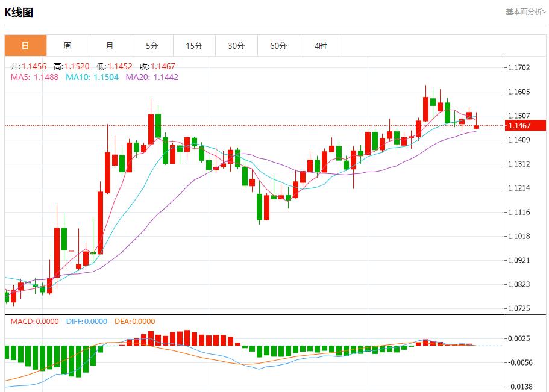
Task: Select the 15分 interval tab
Action: pos(194,46)
